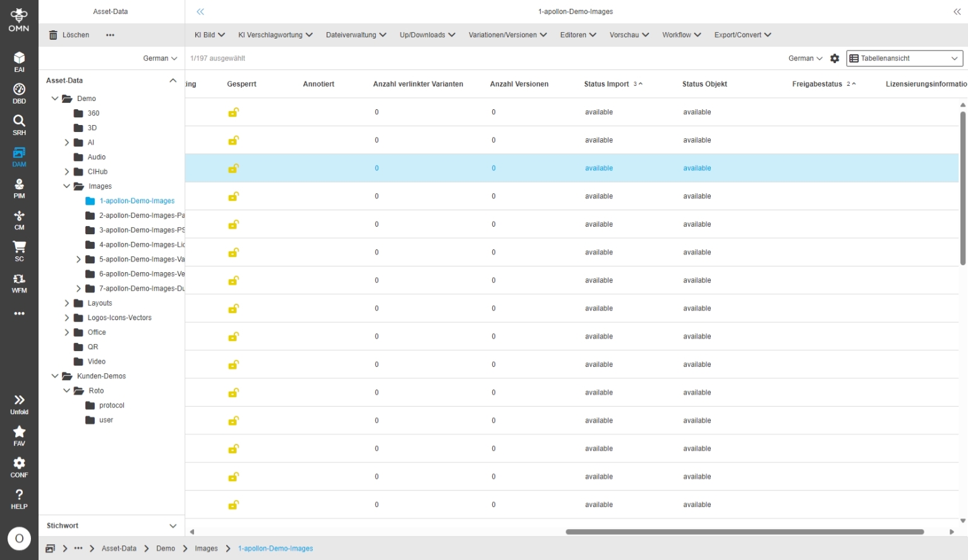The height and width of the screenshot is (560, 968).
Task: Toggle the lock icon in highlighted row
Action: (x=233, y=169)
